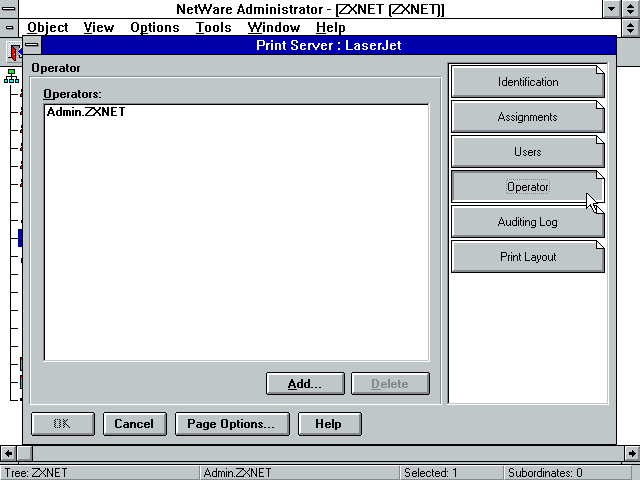This screenshot has height=480, width=640.
Task: Open the ZXNET document window control menu
Action: click(9, 28)
